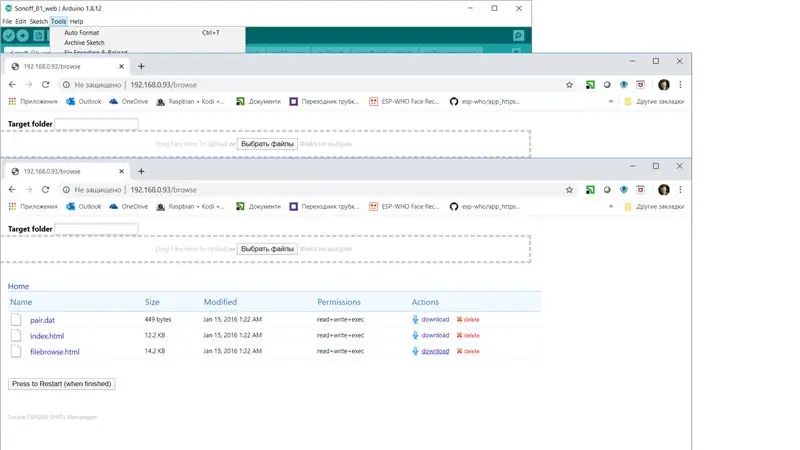Viewport: 800px width, 450px height.
Task: Open Chrome three-dot menu in front browser window
Action: [x=680, y=190]
